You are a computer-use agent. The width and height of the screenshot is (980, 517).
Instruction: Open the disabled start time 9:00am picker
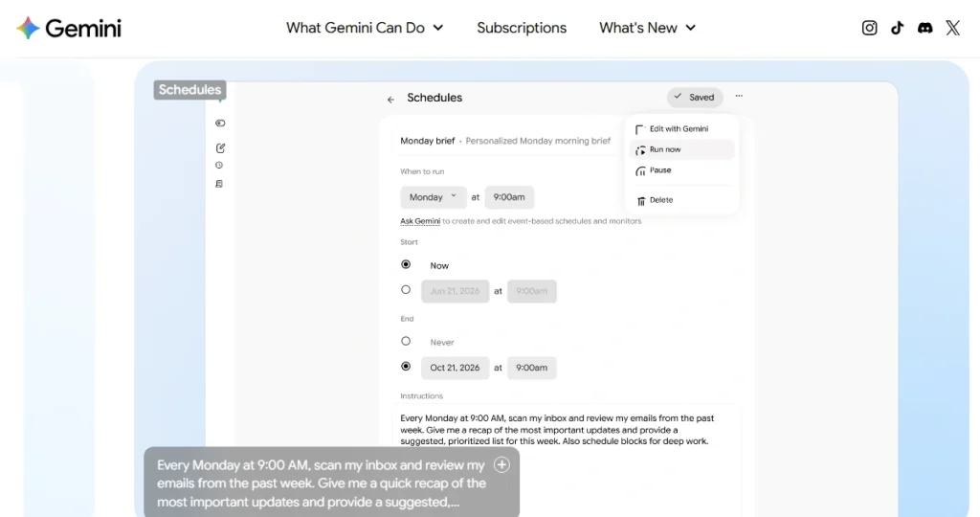click(531, 291)
